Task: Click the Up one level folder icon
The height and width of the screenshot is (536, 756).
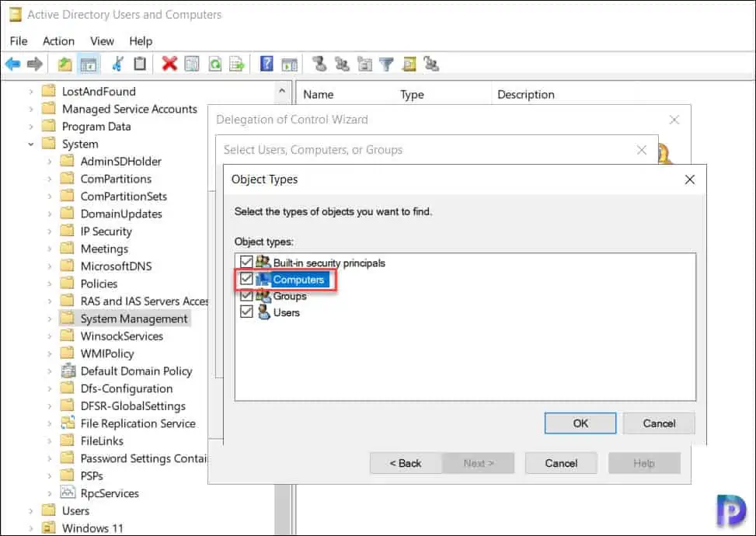Action: click(x=65, y=64)
